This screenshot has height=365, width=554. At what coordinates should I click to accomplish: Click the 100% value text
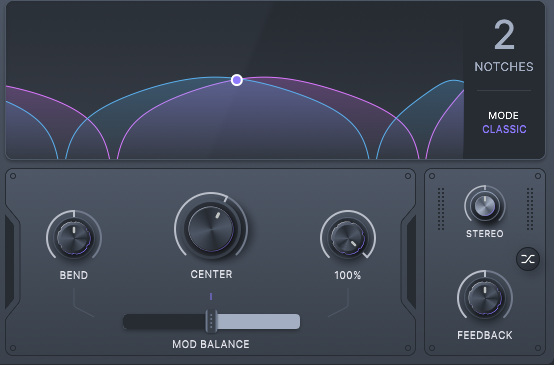click(348, 275)
